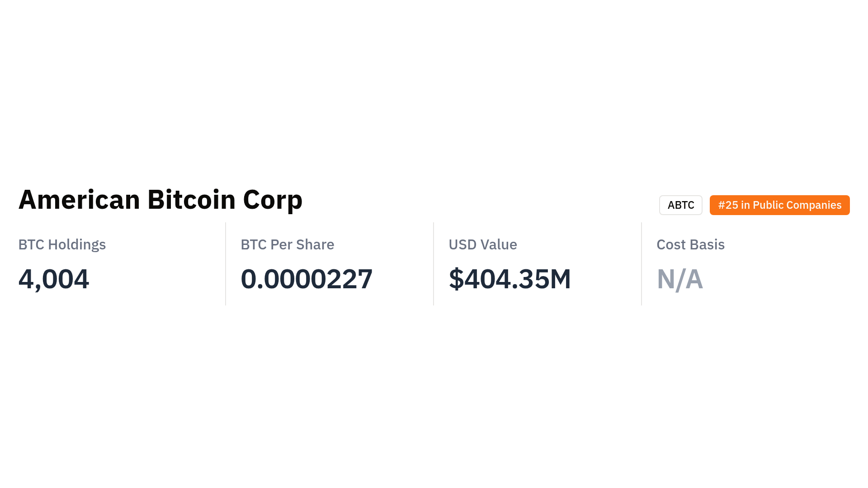Screen dimensions: 868x488
Task: Click the dollar sign before 404.35M
Action: click(x=456, y=279)
